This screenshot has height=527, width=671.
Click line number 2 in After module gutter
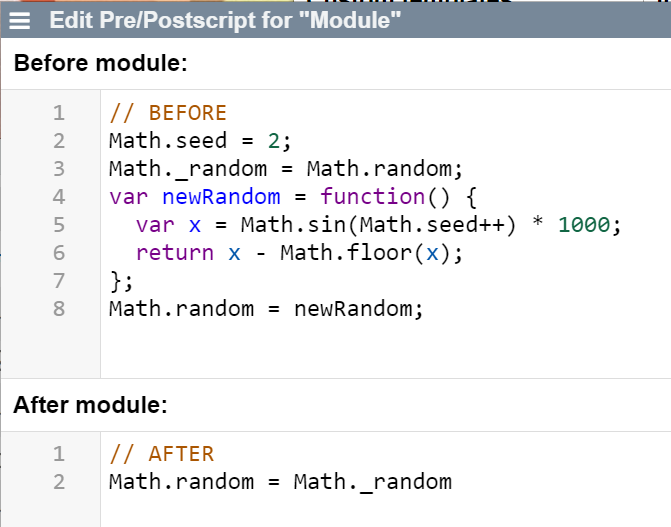pyautogui.click(x=59, y=482)
